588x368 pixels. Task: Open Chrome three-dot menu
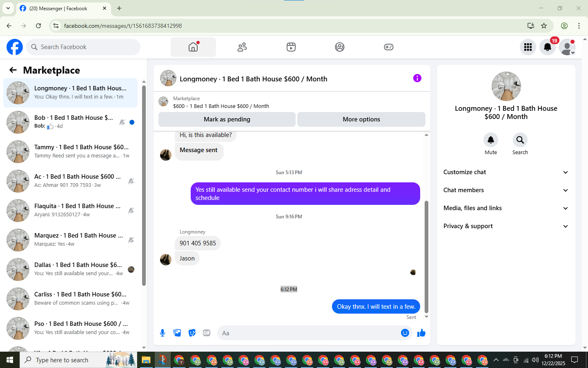pyautogui.click(x=579, y=26)
